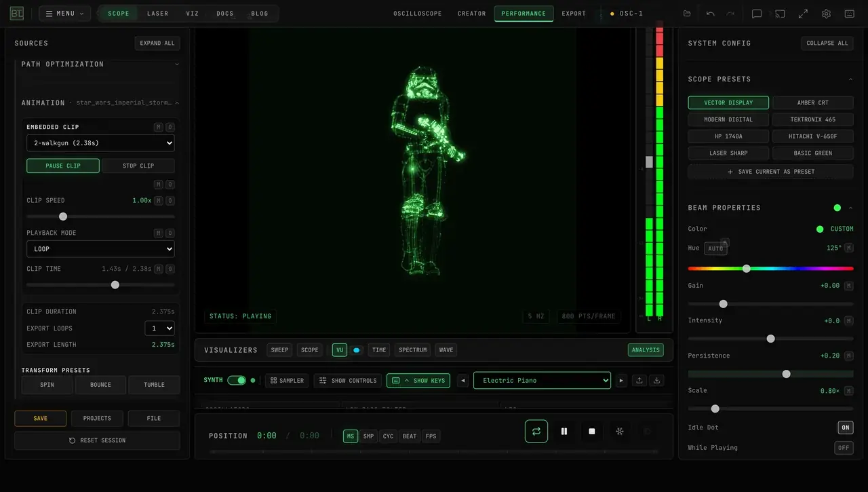
Task: Enable While Playing OFF toggle
Action: (844, 448)
